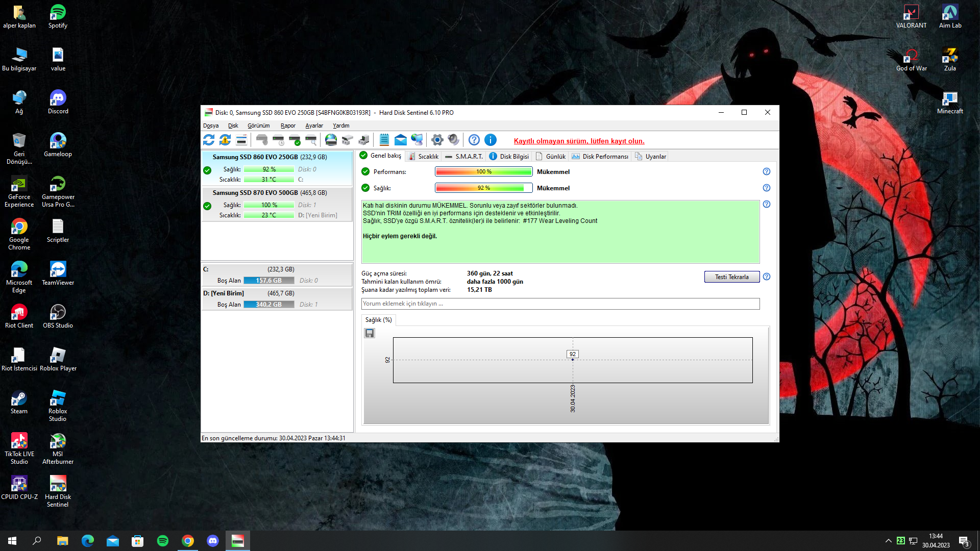Click the Testi Tekrarla button

(731, 277)
